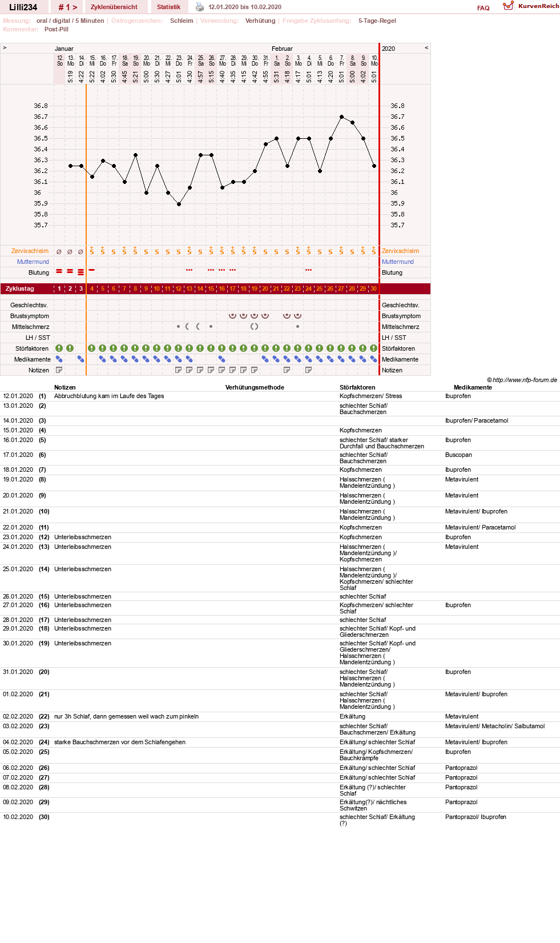Click the left LH / SST row label
560x943 pixels.
tap(38, 338)
